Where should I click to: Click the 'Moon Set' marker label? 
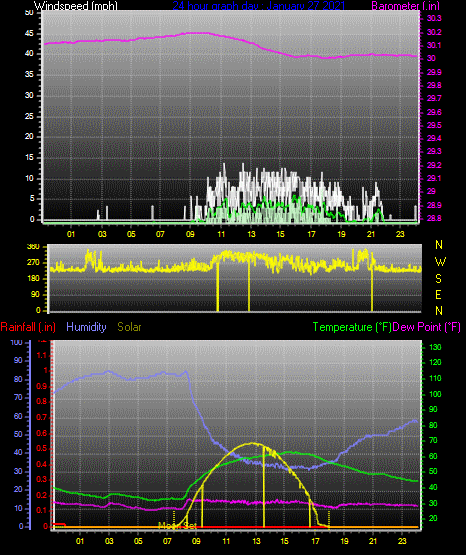(x=177, y=526)
